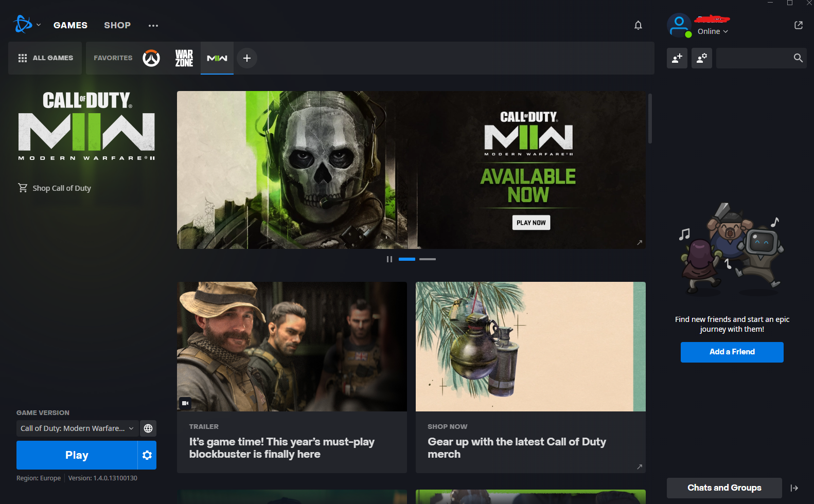Change region via the globe icon

tap(148, 428)
